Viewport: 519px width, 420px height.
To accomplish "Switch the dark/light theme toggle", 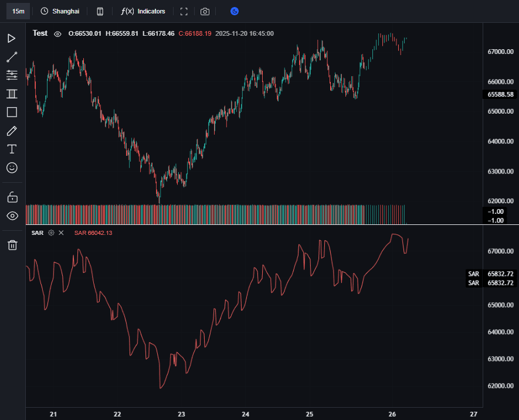I will [235, 11].
